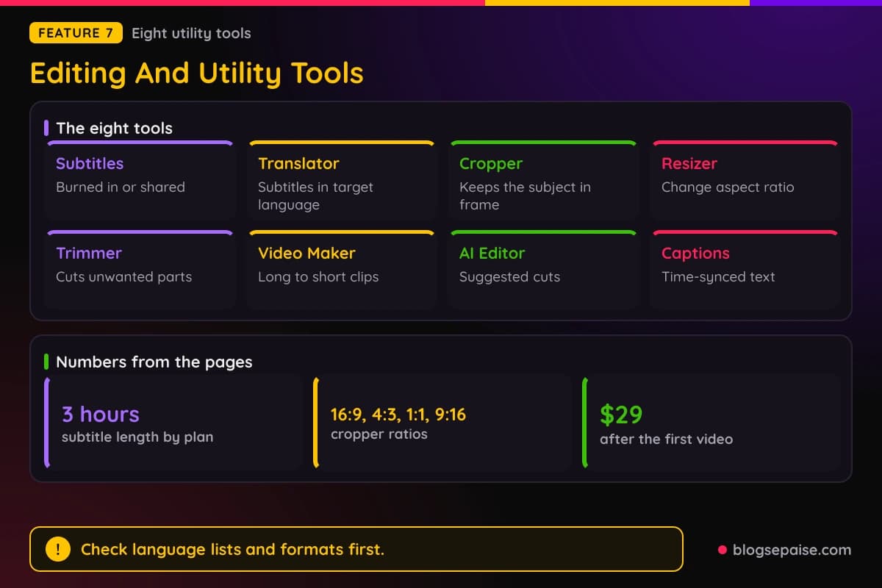Click "Subtitles in target language" description
The width and height of the screenshot is (882, 588).
(x=315, y=196)
